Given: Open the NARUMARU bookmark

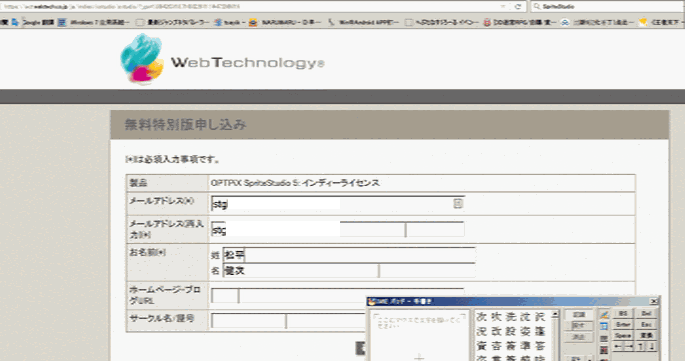Looking at the screenshot, I should point(285,22).
